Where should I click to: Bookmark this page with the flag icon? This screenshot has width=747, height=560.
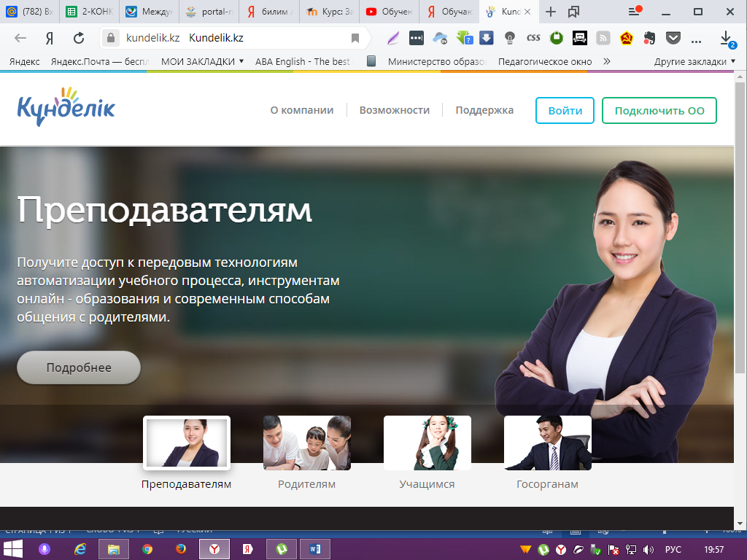[355, 38]
